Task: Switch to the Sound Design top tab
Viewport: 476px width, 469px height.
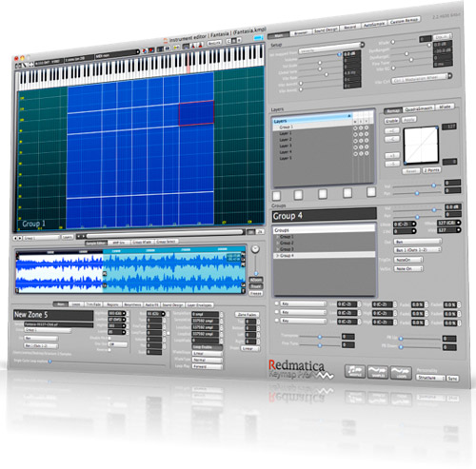Action: click(x=326, y=30)
